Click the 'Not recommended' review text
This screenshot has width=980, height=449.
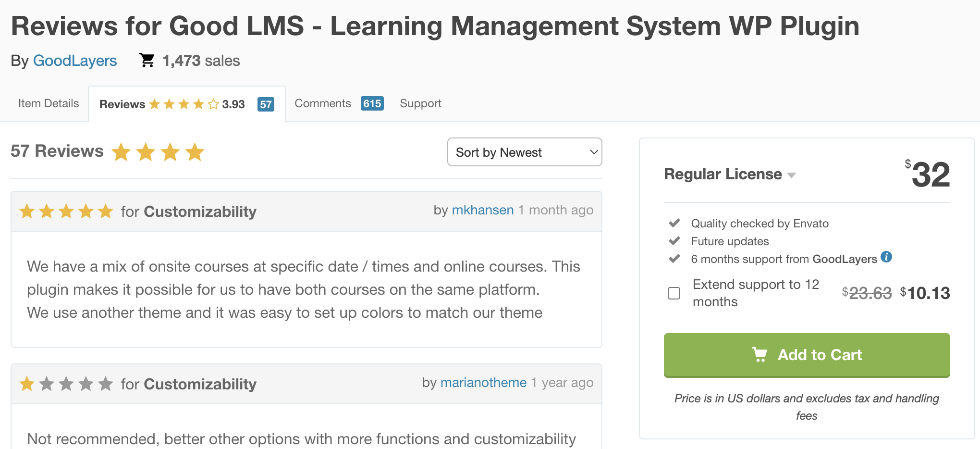tap(301, 439)
